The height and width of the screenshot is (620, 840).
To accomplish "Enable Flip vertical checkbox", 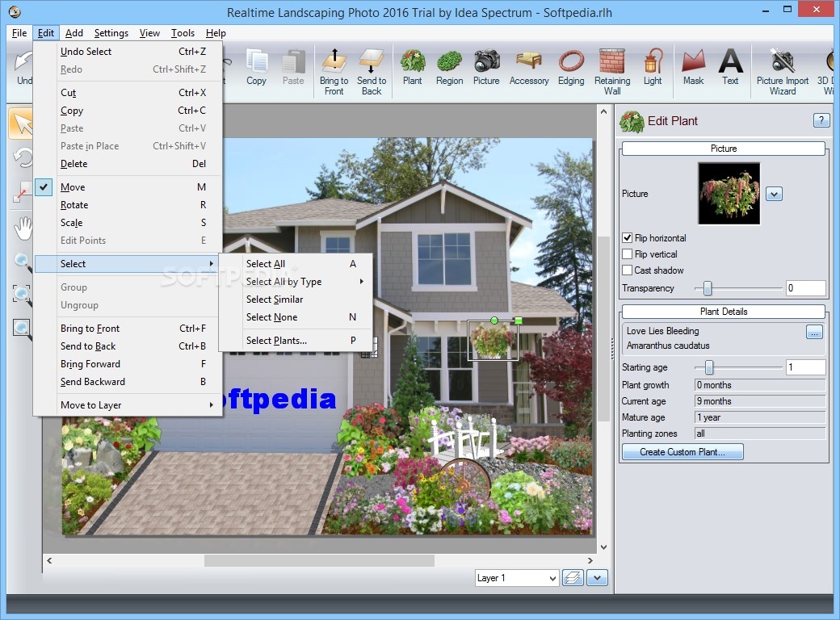I will (x=628, y=253).
